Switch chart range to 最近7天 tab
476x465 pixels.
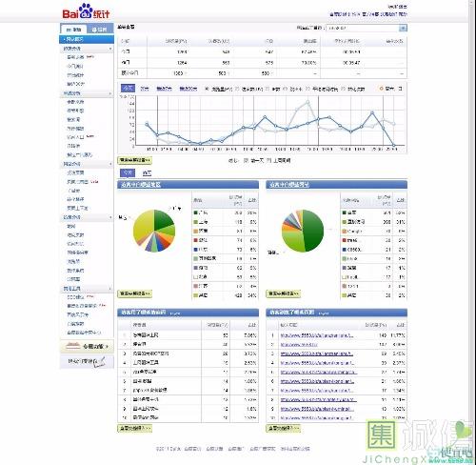[164, 89]
